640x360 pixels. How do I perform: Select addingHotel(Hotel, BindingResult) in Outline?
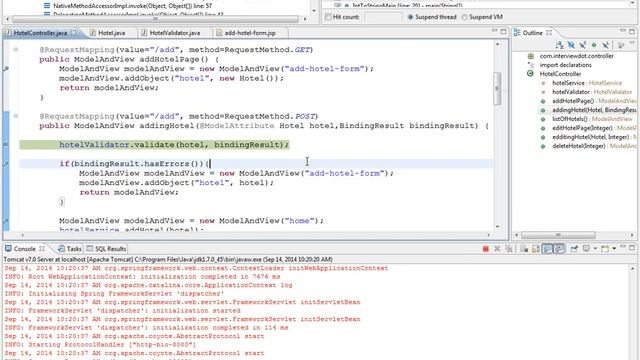coord(594,110)
